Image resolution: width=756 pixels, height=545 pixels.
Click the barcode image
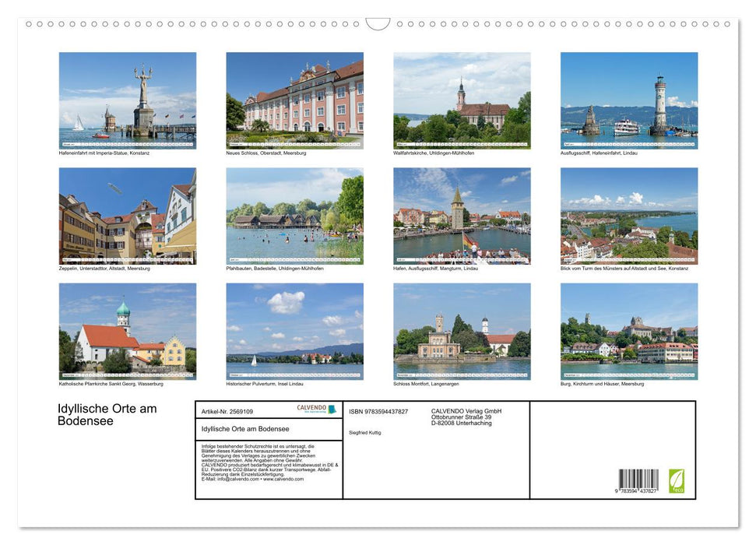click(x=638, y=479)
